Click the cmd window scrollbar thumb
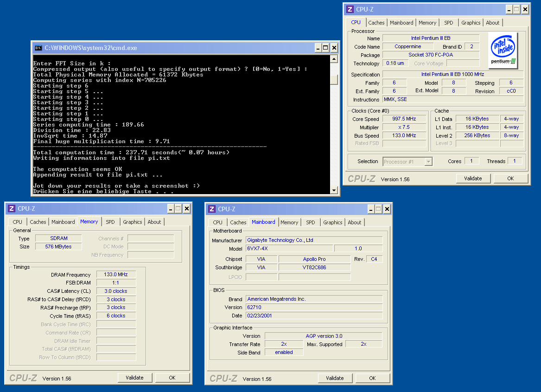 pyautogui.click(x=334, y=79)
